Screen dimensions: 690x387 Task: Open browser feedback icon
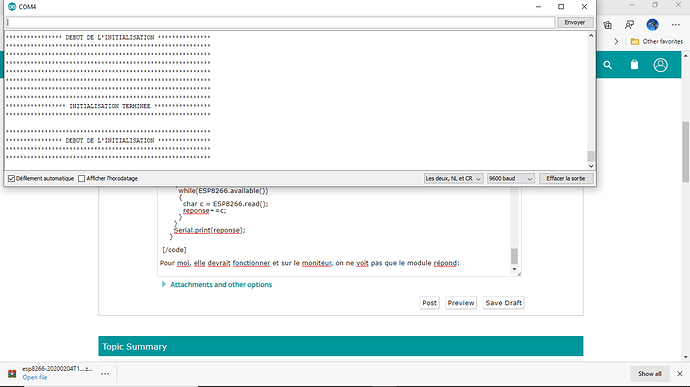[630, 25]
